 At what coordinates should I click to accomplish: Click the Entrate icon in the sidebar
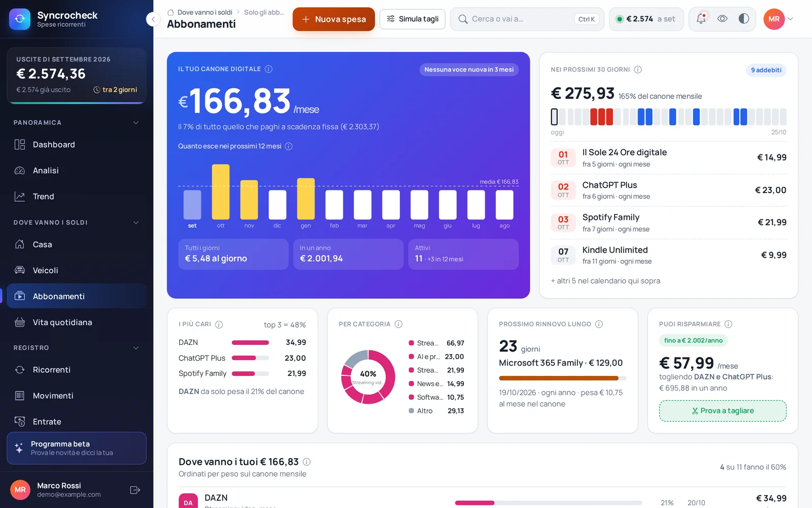[20, 422]
